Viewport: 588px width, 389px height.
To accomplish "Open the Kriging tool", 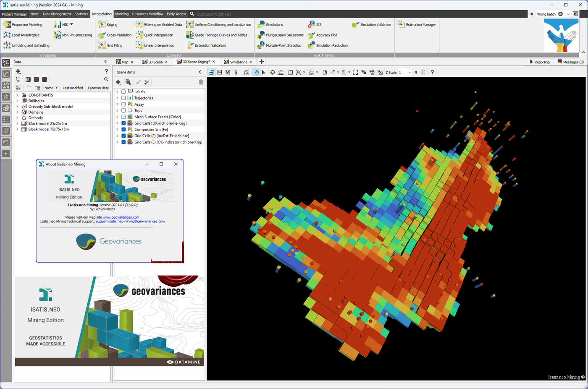I will [108, 25].
